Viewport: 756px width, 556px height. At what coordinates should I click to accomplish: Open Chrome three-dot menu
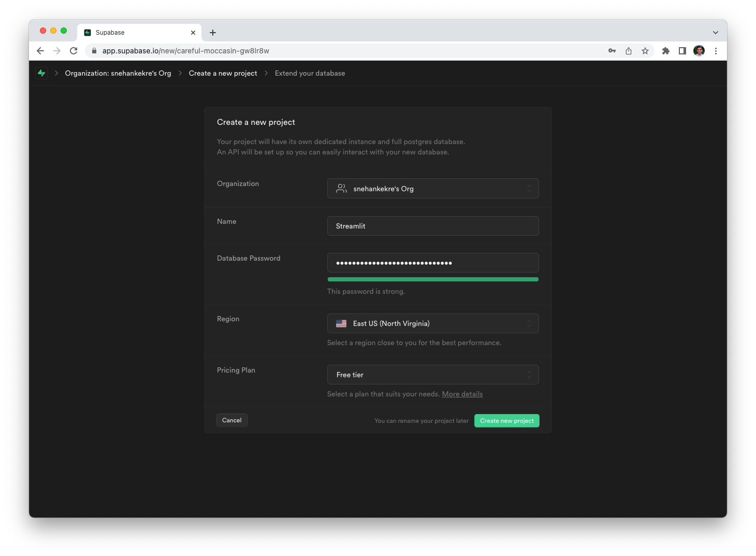716,51
